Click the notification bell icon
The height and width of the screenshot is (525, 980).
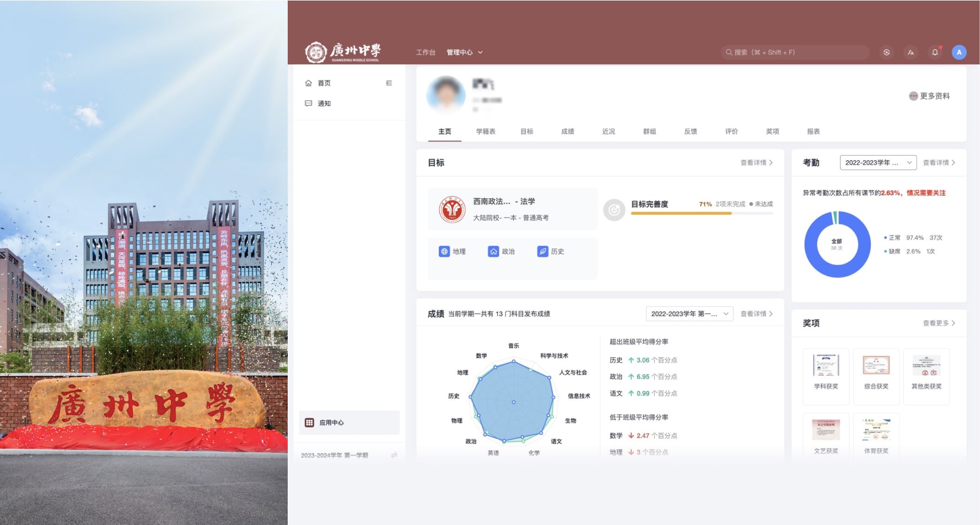pos(935,52)
